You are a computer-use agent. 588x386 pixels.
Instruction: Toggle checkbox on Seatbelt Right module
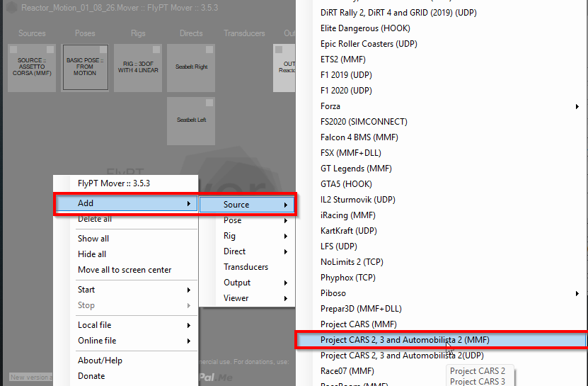[x=209, y=50]
